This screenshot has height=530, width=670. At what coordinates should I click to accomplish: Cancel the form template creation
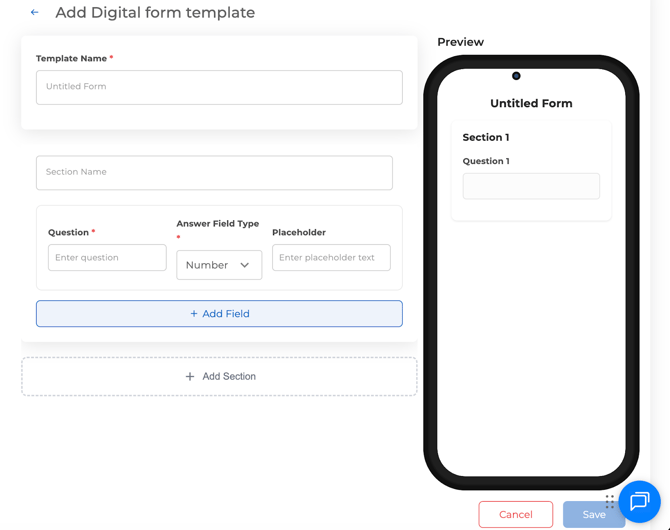pyautogui.click(x=515, y=514)
